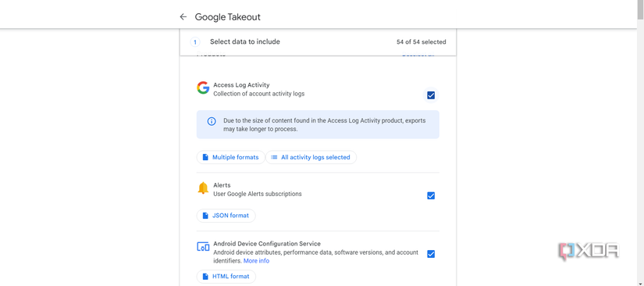This screenshot has width=644, height=286.
Task: Click 'User Google Alerts subscriptions' text
Action: click(258, 194)
